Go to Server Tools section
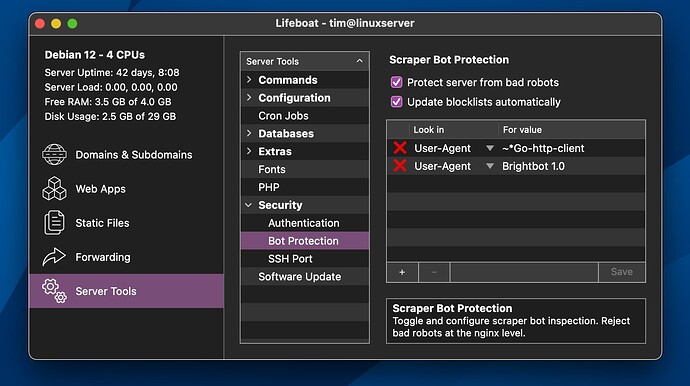690x386 pixels. tap(126, 291)
